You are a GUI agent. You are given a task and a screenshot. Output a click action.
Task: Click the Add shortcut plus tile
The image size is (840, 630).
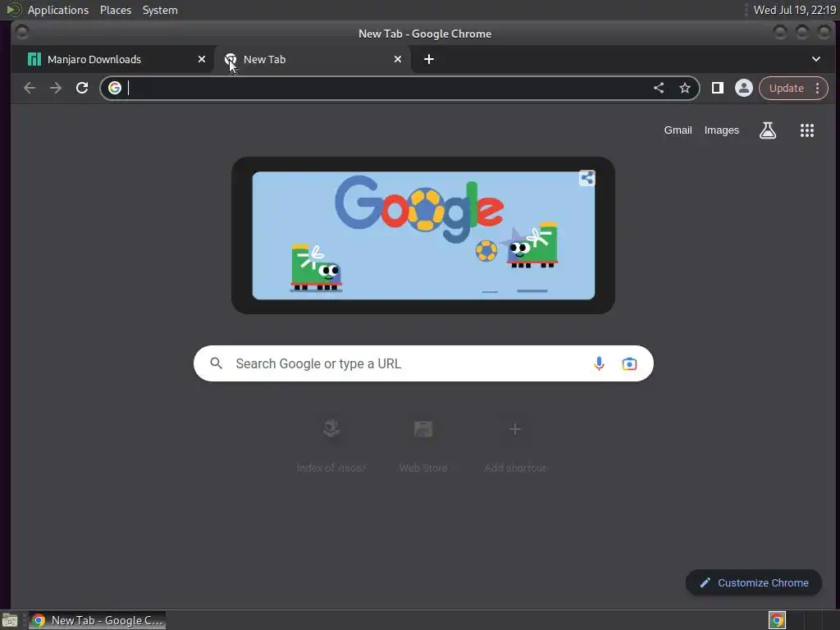pos(515,445)
